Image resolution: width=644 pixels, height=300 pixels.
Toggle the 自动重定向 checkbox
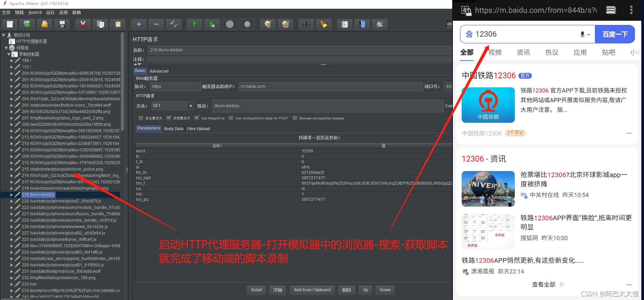pyautogui.click(x=141, y=118)
